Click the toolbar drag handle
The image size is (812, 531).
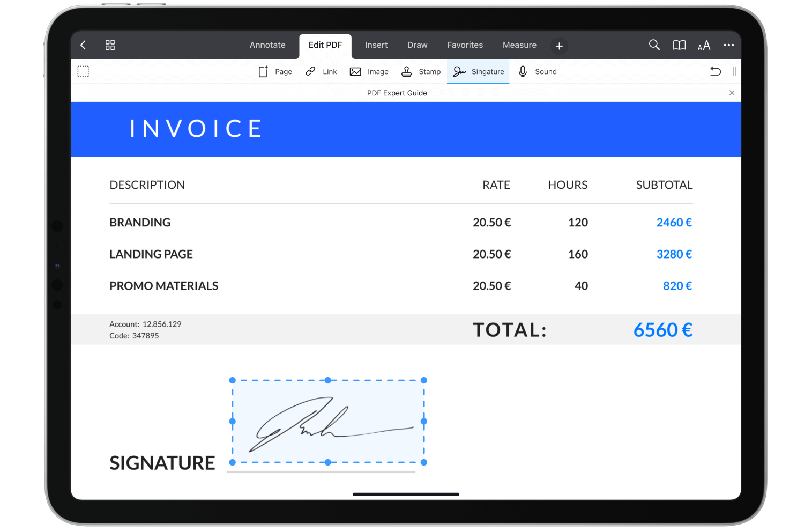(734, 71)
